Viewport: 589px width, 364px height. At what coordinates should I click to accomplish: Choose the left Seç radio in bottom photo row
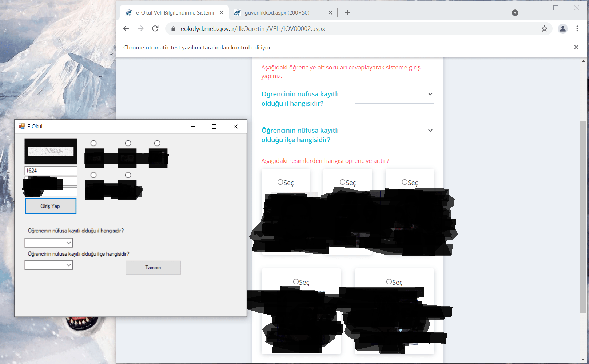(296, 281)
